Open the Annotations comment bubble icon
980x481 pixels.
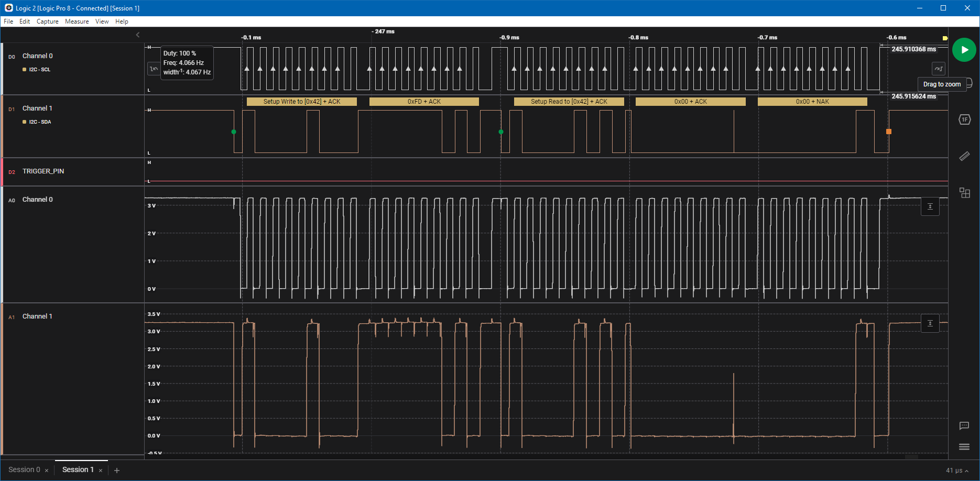(964, 426)
